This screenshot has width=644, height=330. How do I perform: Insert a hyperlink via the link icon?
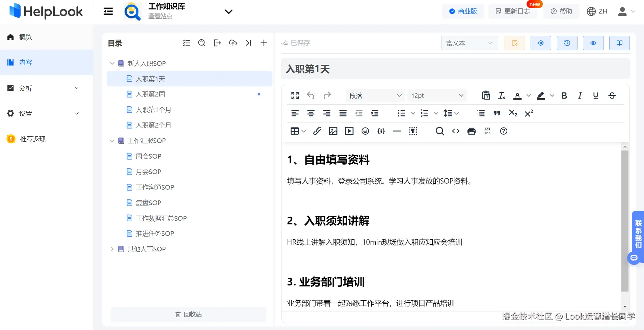tap(317, 131)
